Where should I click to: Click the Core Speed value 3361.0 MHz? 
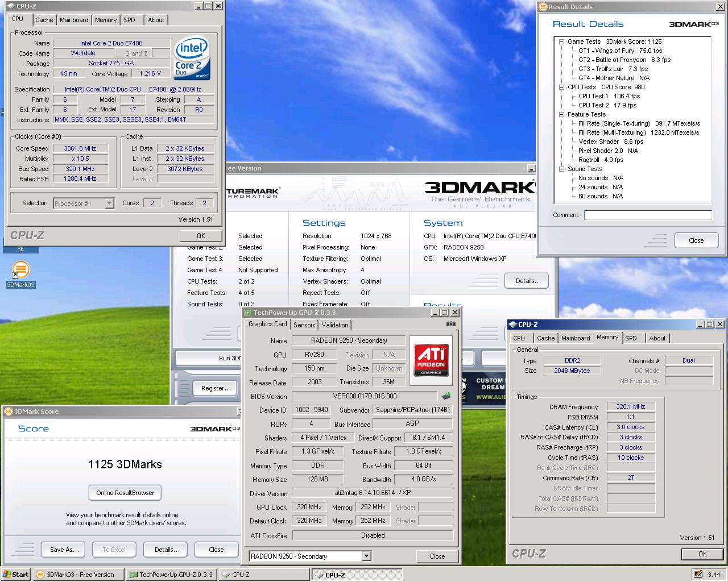[x=80, y=148]
